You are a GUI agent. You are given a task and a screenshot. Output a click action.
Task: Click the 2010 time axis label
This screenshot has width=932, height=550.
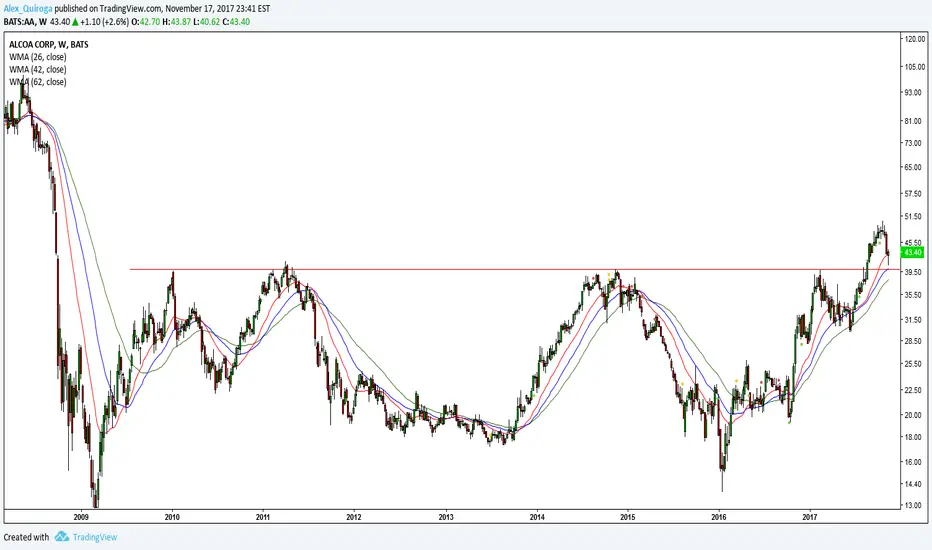tap(172, 517)
